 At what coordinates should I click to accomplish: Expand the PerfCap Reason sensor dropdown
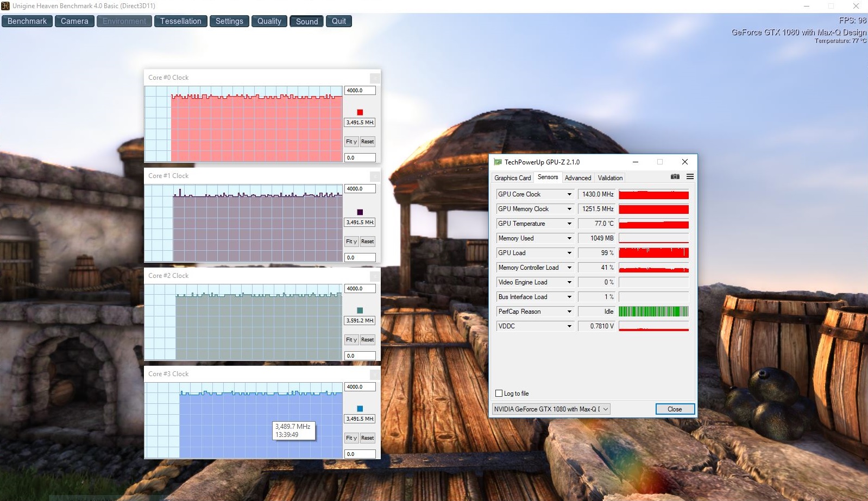coord(569,312)
